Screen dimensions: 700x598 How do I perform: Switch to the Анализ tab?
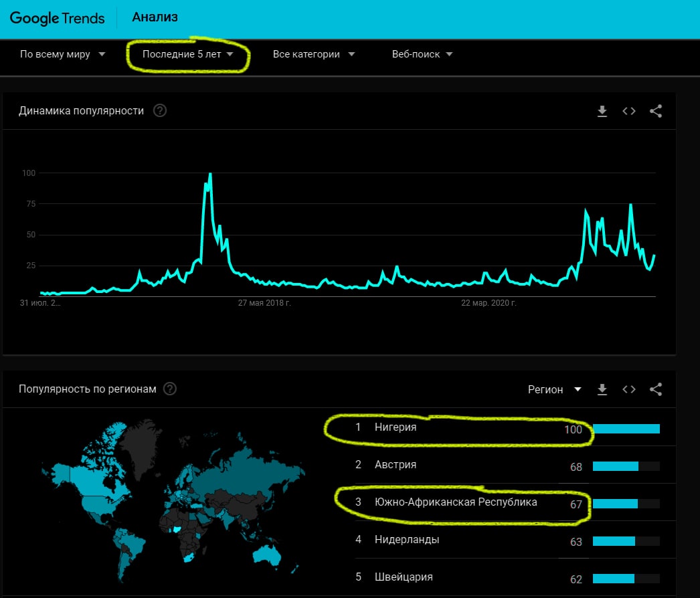pos(155,17)
